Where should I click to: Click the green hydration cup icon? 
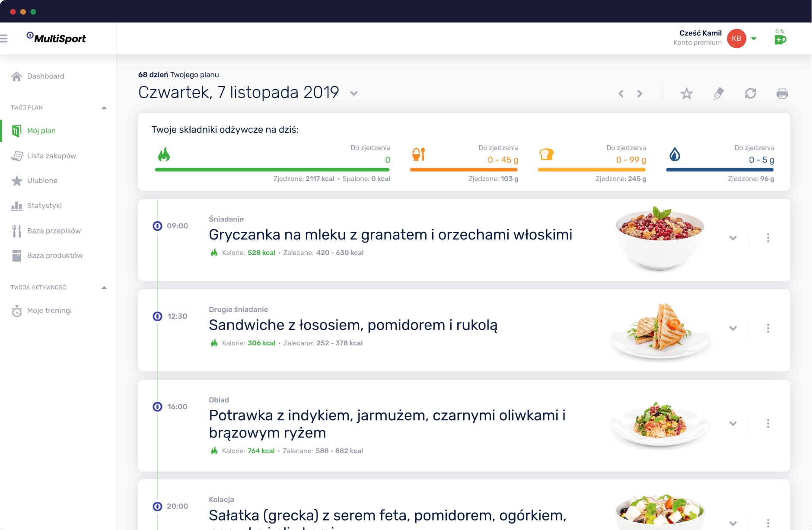click(780, 39)
